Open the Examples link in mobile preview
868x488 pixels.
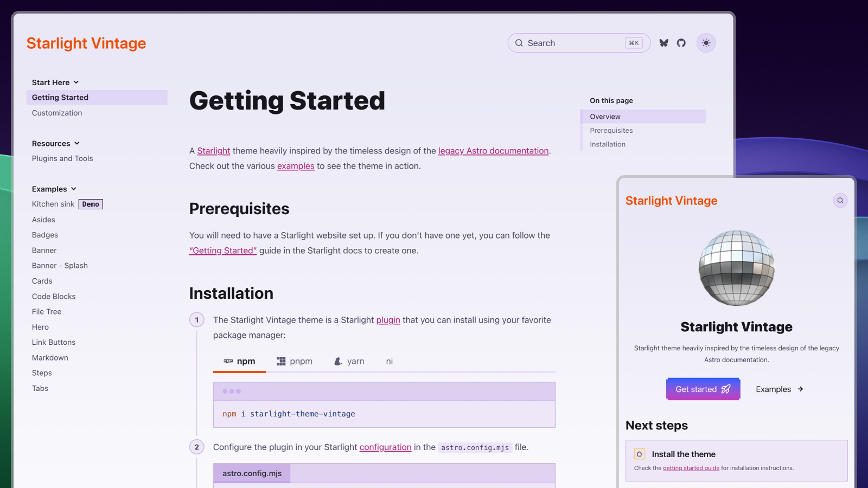click(x=780, y=389)
